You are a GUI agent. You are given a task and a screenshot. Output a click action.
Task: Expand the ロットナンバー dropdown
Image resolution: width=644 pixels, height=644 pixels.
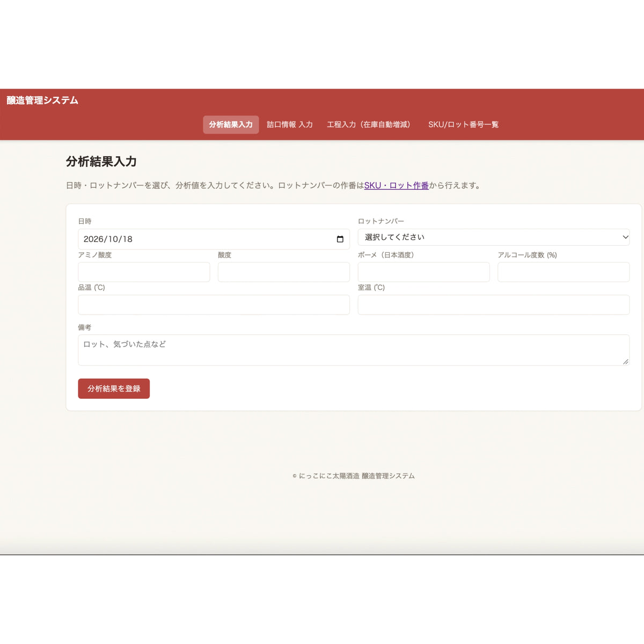click(x=494, y=237)
